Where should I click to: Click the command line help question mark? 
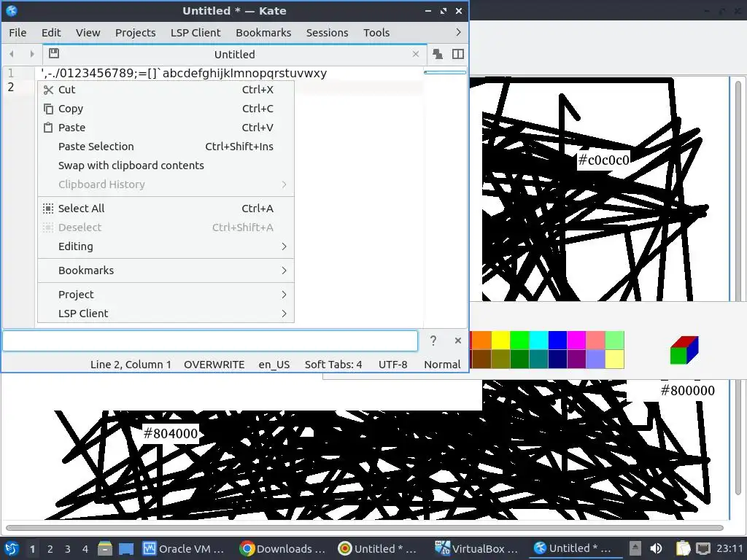point(433,341)
